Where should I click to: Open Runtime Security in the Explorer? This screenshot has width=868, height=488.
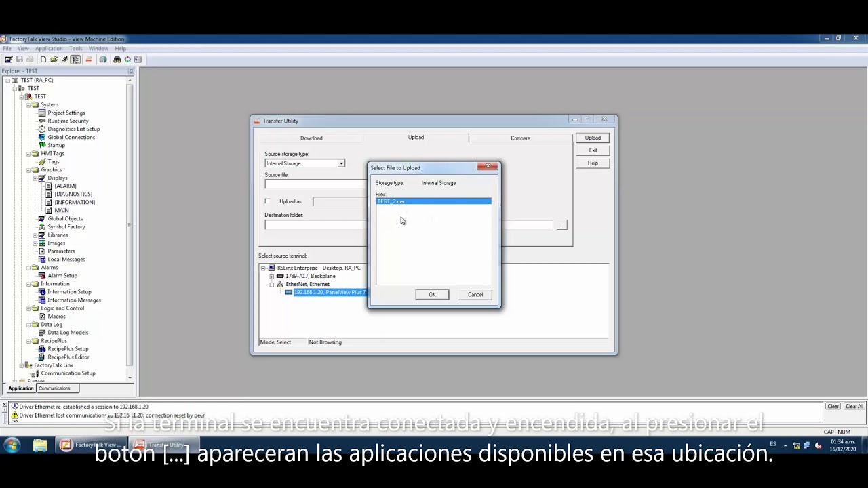[68, 121]
